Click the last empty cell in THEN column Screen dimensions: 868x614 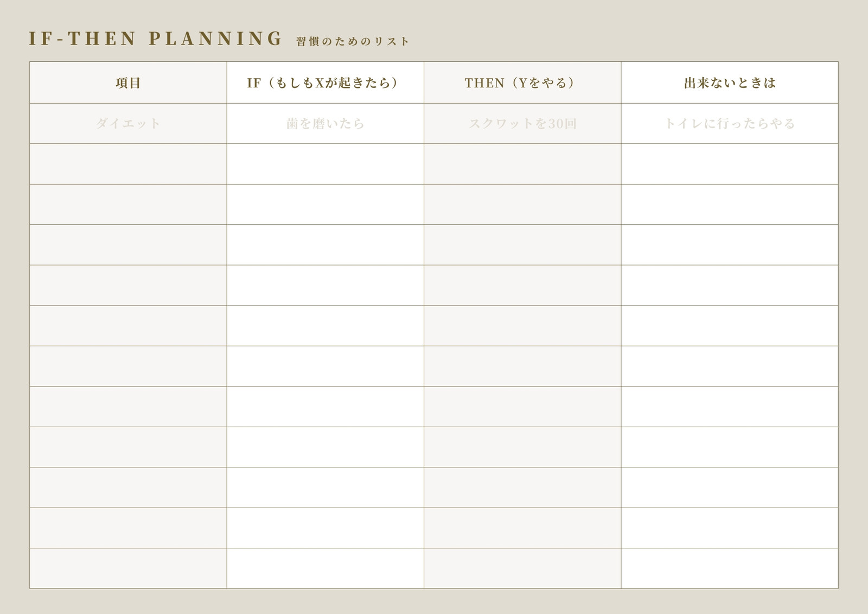(x=522, y=568)
